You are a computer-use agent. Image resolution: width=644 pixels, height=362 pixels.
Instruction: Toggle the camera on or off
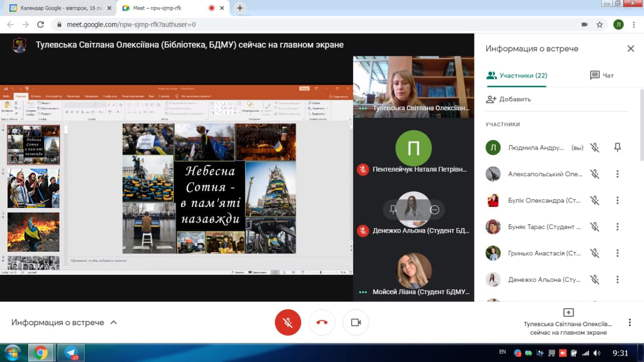[356, 323]
